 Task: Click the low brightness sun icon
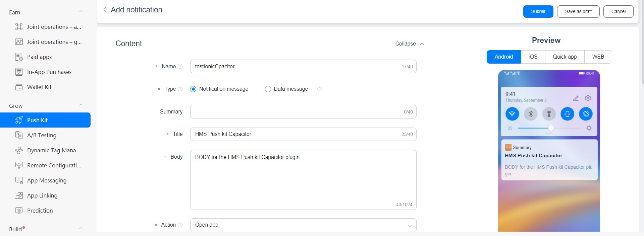(510, 128)
